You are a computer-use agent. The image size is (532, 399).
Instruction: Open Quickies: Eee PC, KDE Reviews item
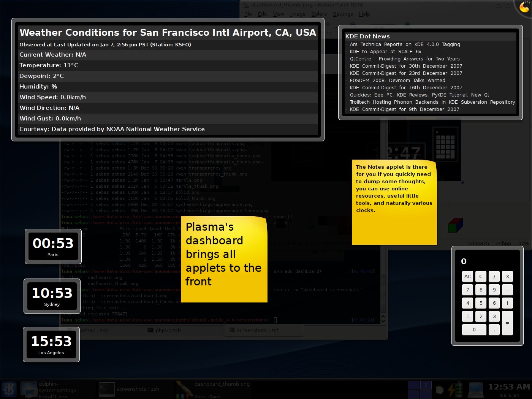420,95
